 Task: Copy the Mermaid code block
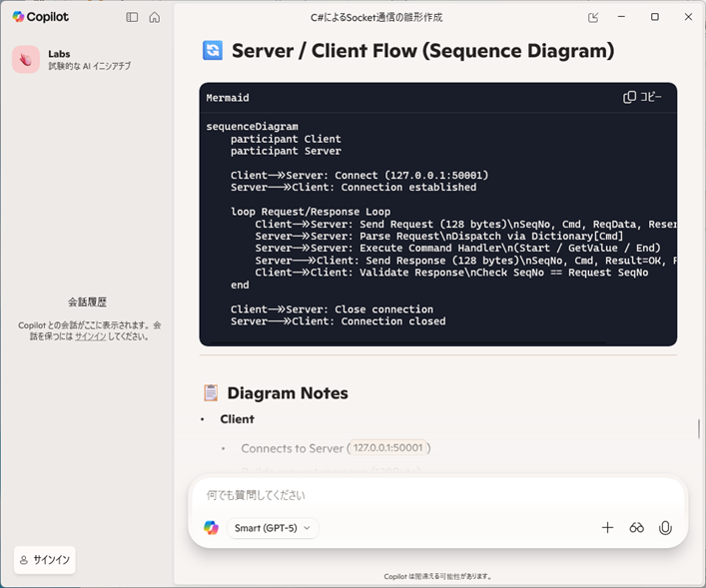coord(642,97)
